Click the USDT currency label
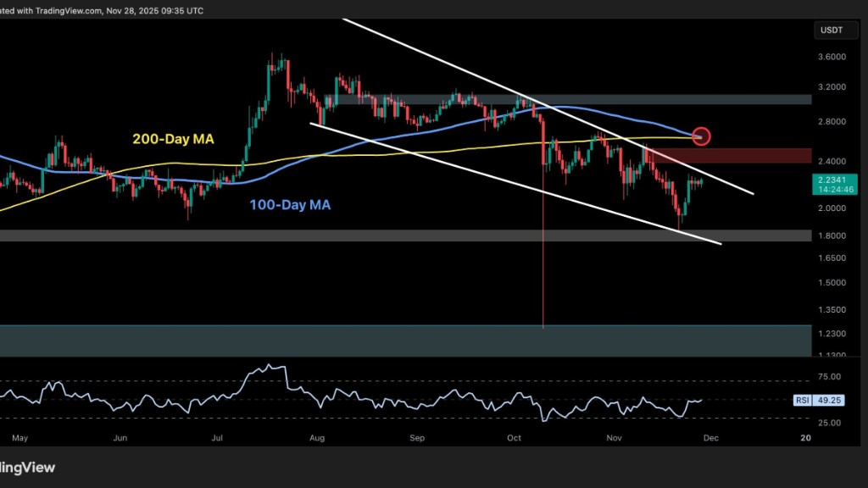This screenshot has width=868, height=488. 831,30
